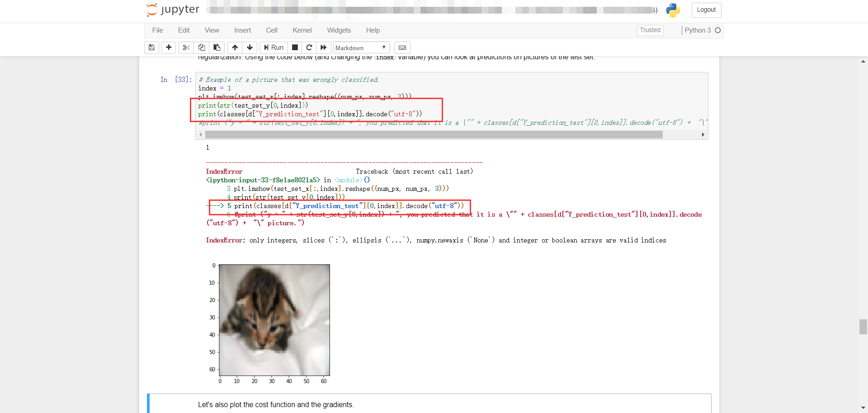Cut selected cells with scissors icon
The height and width of the screenshot is (413, 868).
186,47
